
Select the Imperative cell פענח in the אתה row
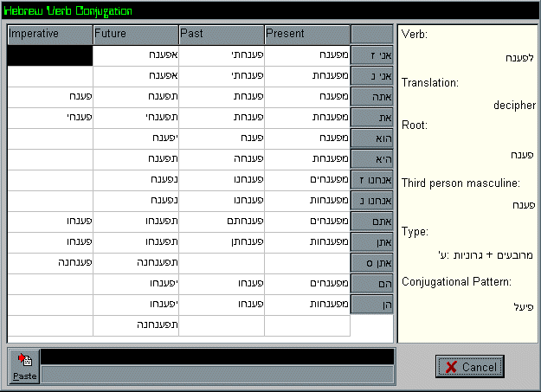point(50,97)
